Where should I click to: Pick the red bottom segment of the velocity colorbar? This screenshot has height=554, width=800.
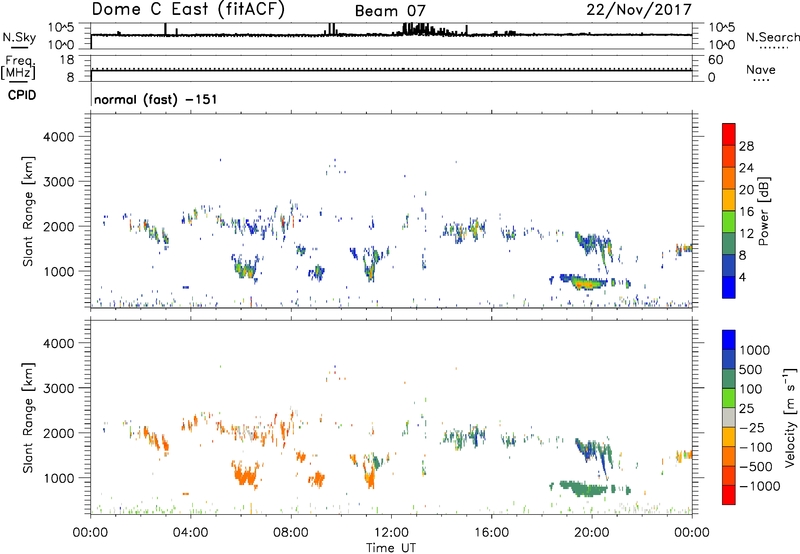729,495
